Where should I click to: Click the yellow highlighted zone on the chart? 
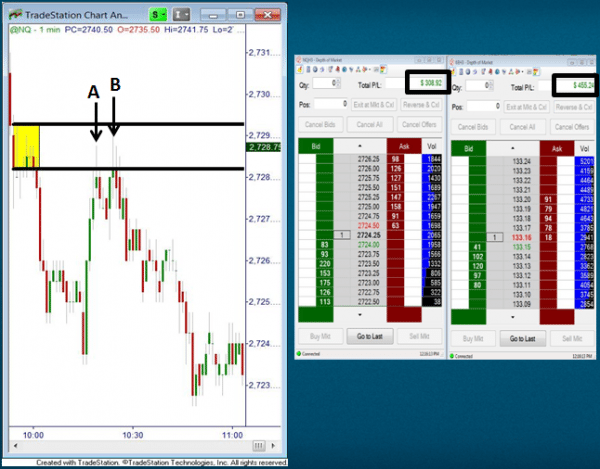[x=25, y=146]
